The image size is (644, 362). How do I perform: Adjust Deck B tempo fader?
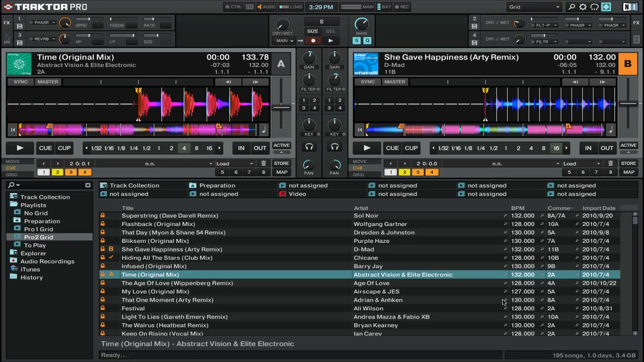628,104
